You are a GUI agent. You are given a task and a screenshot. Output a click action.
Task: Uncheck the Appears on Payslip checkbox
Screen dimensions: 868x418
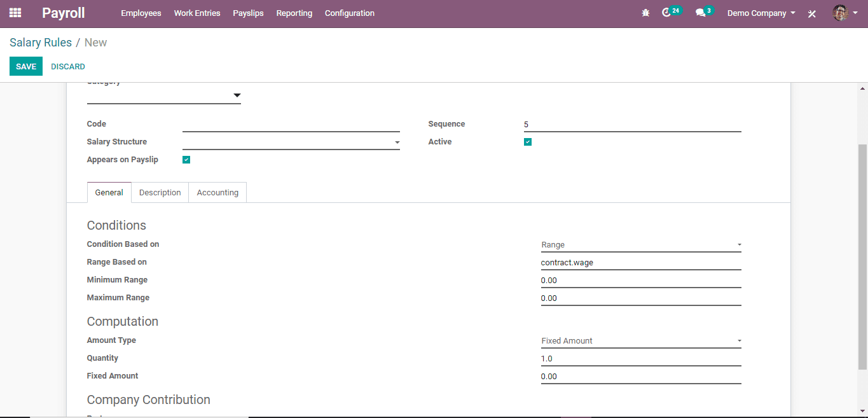coord(186,160)
